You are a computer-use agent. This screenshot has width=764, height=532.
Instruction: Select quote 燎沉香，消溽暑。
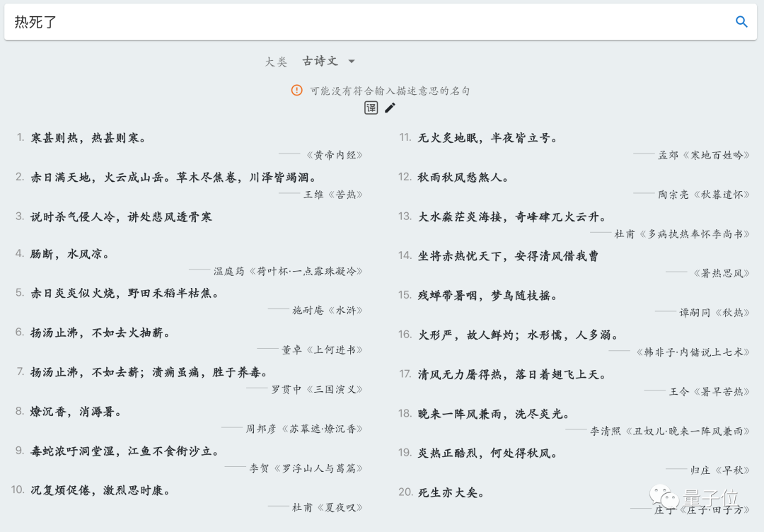pyautogui.click(x=76, y=412)
